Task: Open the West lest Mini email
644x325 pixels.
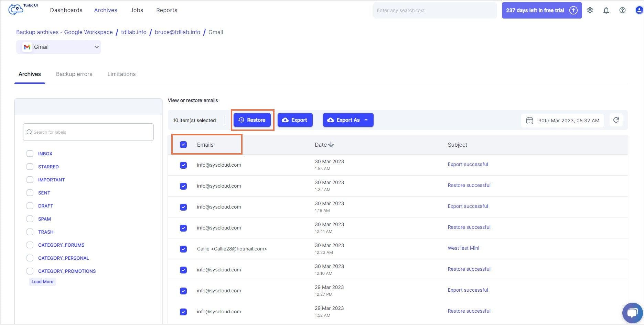Action: (x=463, y=248)
